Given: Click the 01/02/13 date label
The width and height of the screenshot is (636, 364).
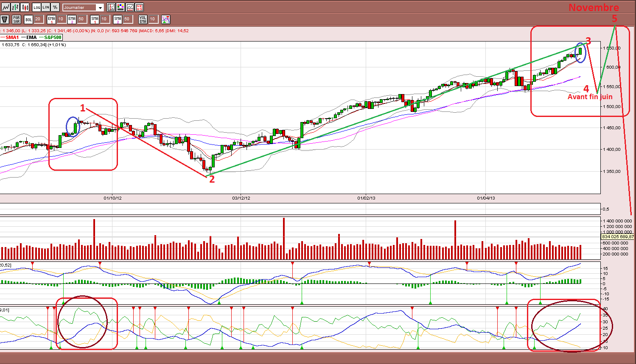Looking at the screenshot, I should pyautogui.click(x=366, y=198).
